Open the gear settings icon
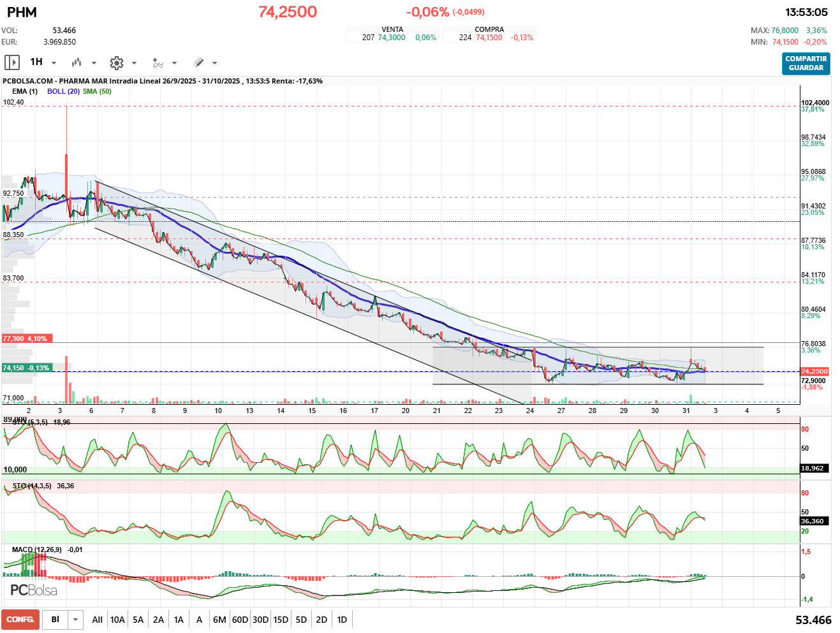 pyautogui.click(x=116, y=62)
